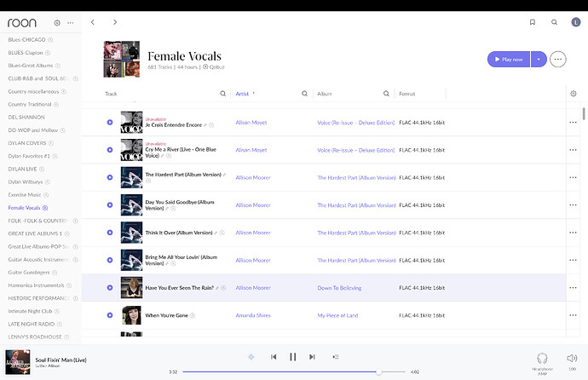
Task: Skip to the next track
Action: (x=312, y=357)
